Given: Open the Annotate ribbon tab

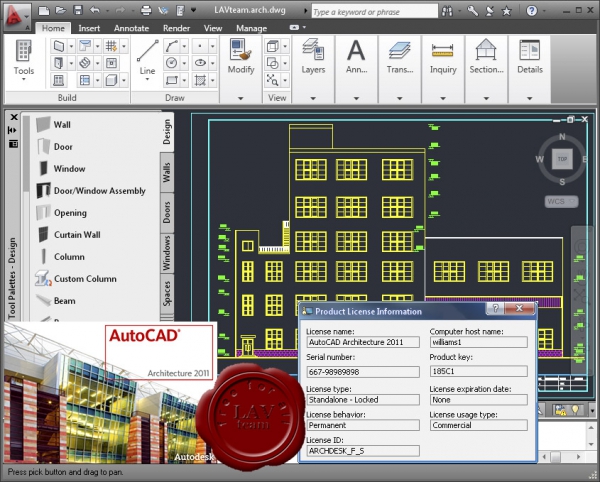Looking at the screenshot, I should tap(131, 28).
